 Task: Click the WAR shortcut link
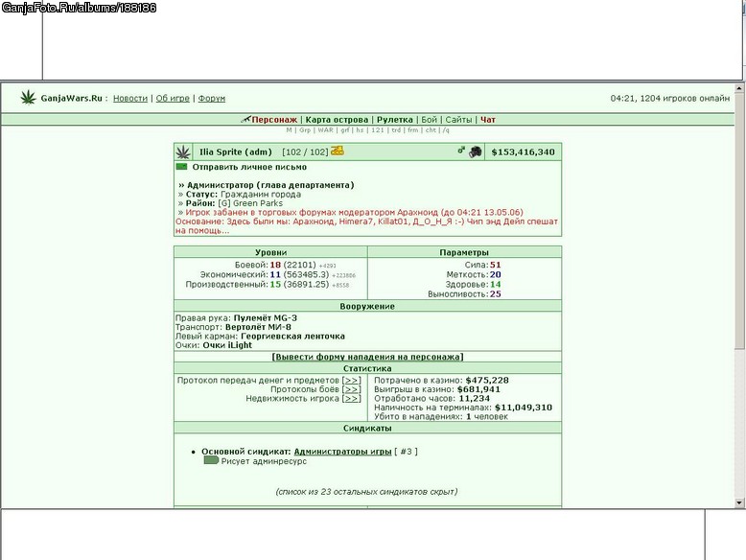coord(325,129)
